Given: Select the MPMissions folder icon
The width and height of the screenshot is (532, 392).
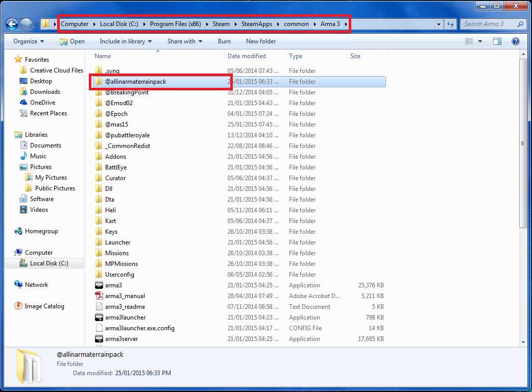Looking at the screenshot, I should click(99, 263).
